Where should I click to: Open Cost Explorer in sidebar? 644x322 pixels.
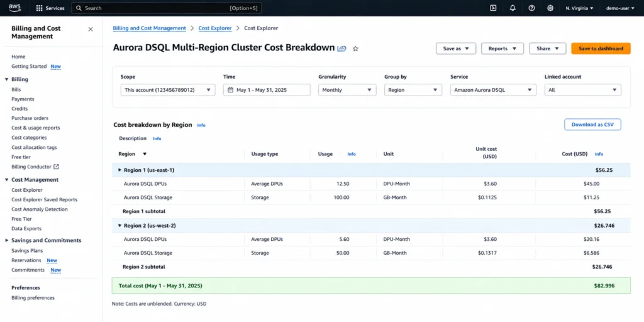pyautogui.click(x=27, y=190)
